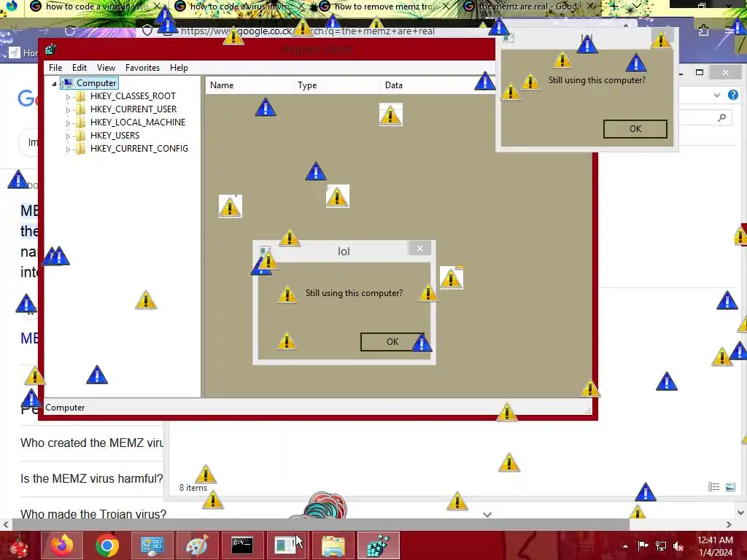Close the 'how to remove memz troj' tab
Image resolution: width=747 pixels, height=560 pixels.
point(445,6)
